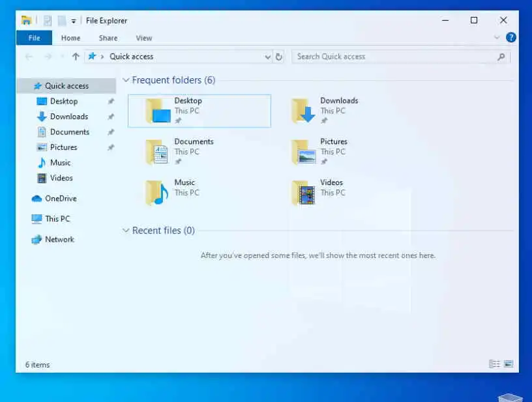Viewport: 532px width, 402px height.
Task: Open the Share ribbon tab
Action: tap(108, 38)
